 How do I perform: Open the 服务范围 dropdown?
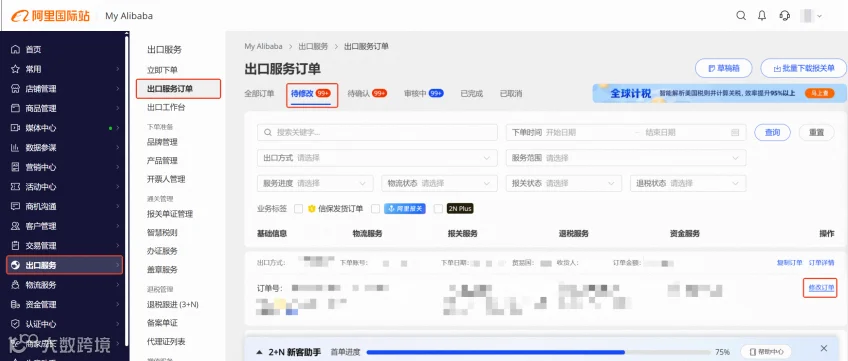(626, 158)
